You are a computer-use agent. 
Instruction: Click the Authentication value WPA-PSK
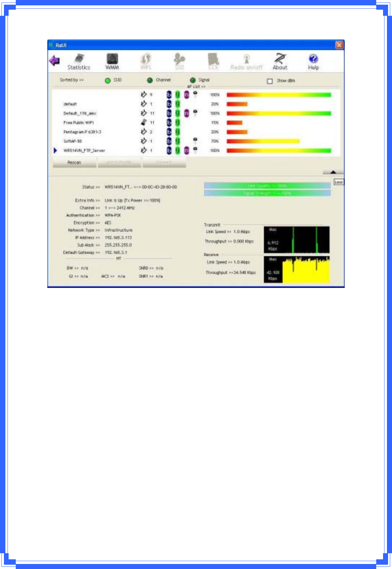pos(113,215)
